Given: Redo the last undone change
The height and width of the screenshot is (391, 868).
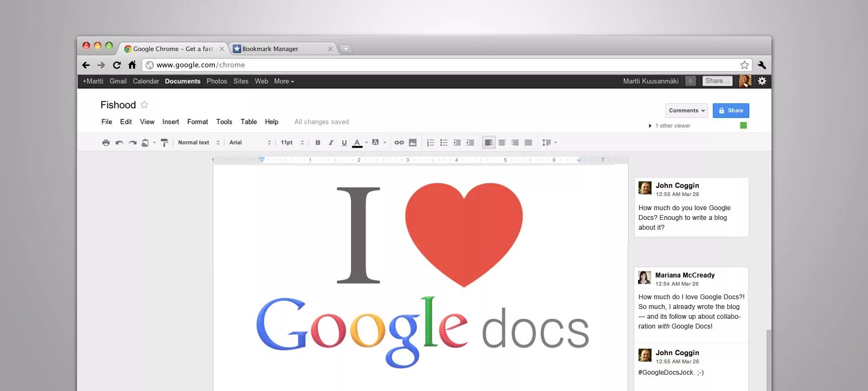Looking at the screenshot, I should 132,143.
